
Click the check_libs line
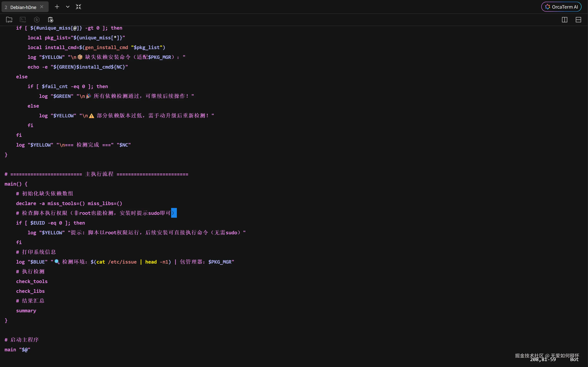click(x=30, y=291)
